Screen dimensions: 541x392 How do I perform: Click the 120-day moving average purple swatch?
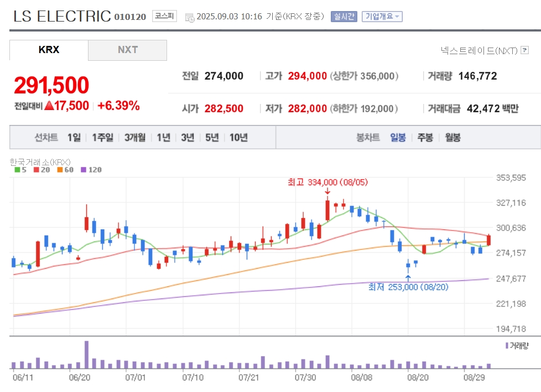[83, 170]
